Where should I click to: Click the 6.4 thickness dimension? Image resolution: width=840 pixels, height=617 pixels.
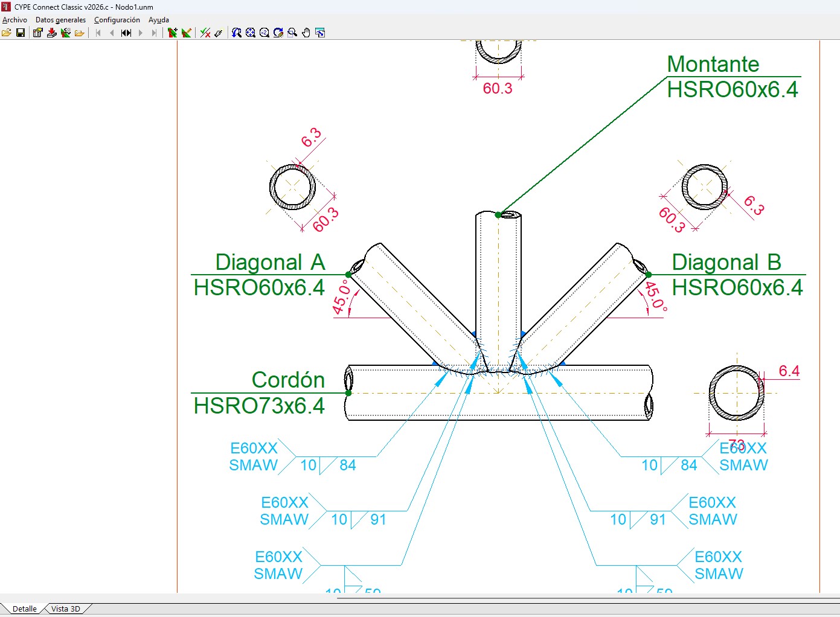[789, 371]
